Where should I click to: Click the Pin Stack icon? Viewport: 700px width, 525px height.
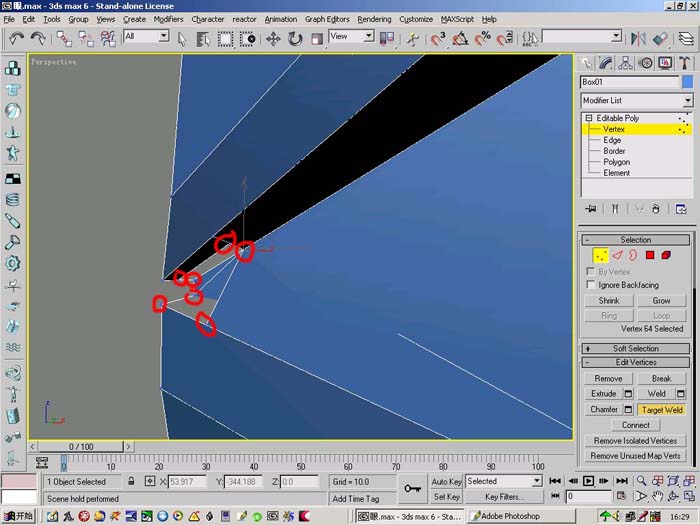click(591, 209)
